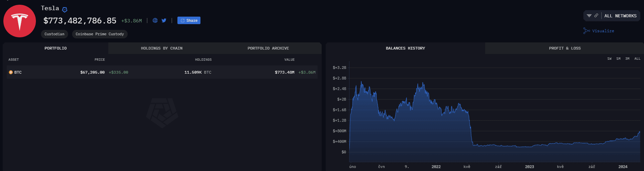Screen dimensions: 644x171
Task: Switch to Profit & Loss tab
Action: tap(564, 48)
